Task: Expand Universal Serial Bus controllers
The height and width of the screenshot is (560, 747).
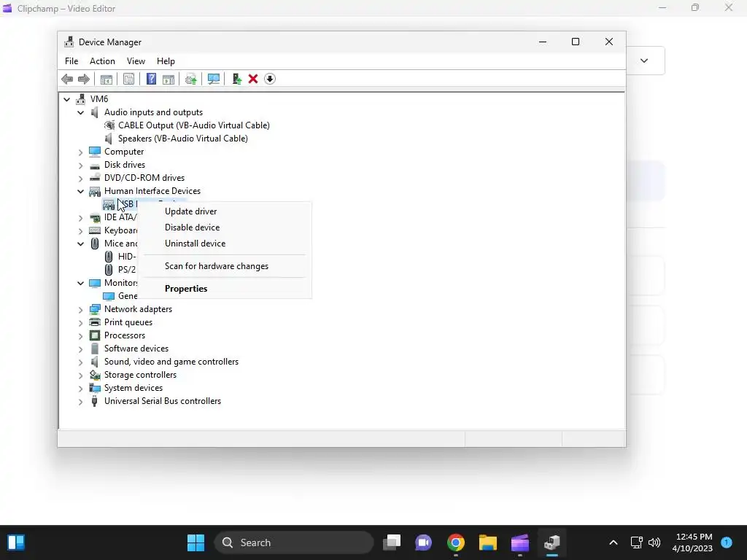Action: pyautogui.click(x=80, y=402)
